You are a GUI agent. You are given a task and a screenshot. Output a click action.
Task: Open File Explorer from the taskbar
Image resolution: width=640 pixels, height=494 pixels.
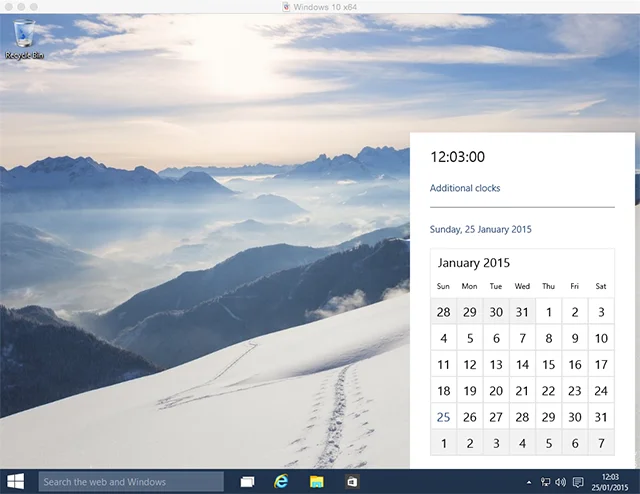tap(316, 482)
